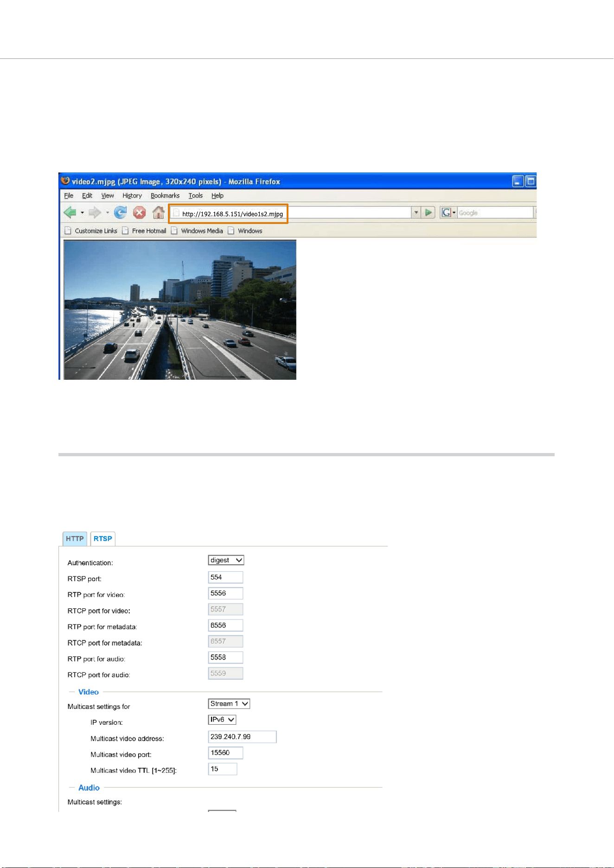Open the Stream 1 multicast dropdown

pyautogui.click(x=229, y=704)
